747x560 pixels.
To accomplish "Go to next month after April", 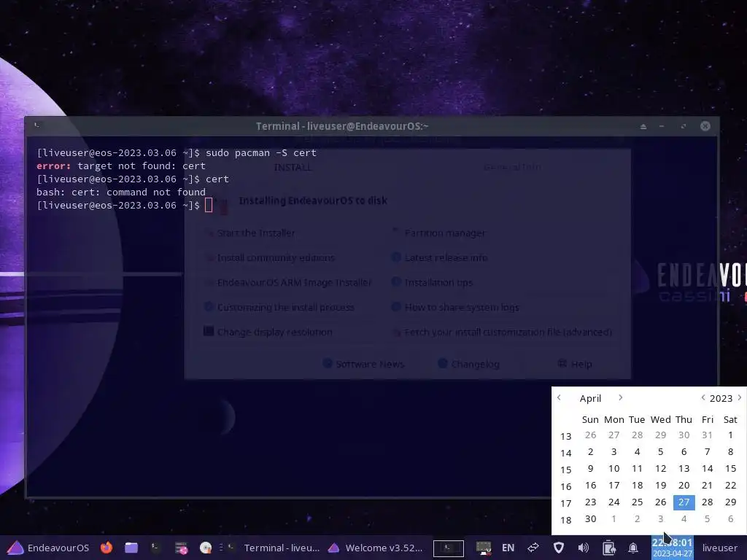I will (620, 397).
